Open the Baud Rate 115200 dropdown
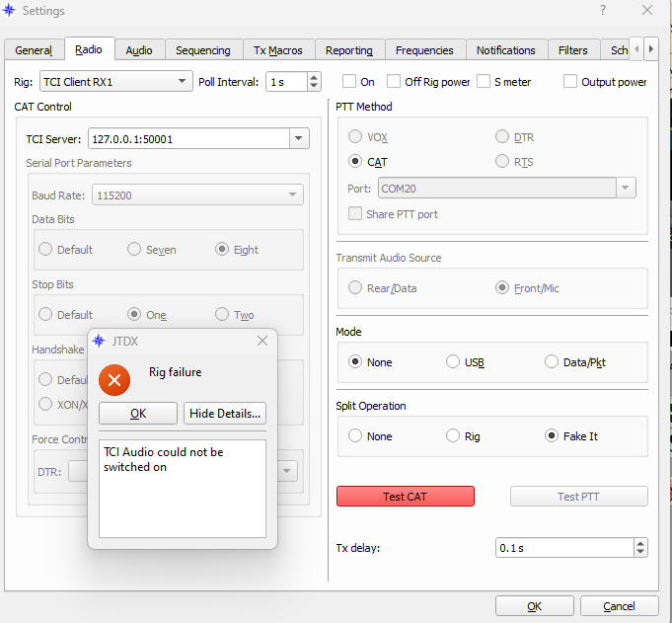Screen dimensions: 672x623 tap(197, 195)
